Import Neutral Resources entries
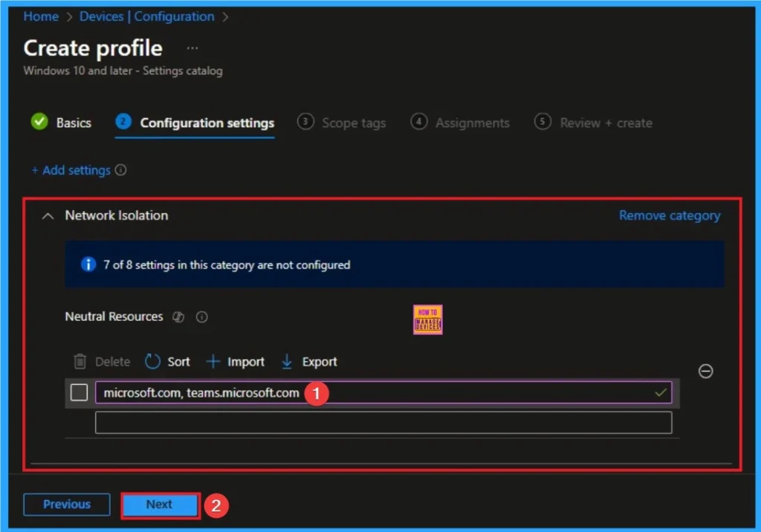This screenshot has height=532, width=761. (x=235, y=362)
